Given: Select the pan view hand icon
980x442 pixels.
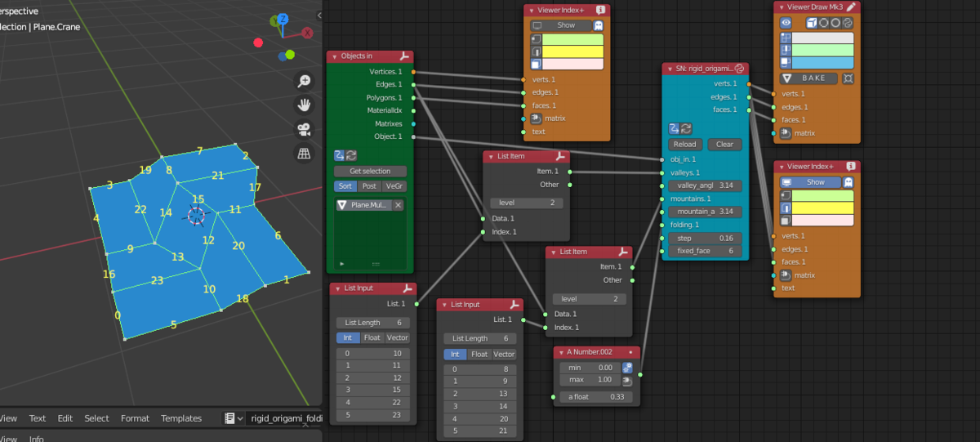Looking at the screenshot, I should [304, 105].
